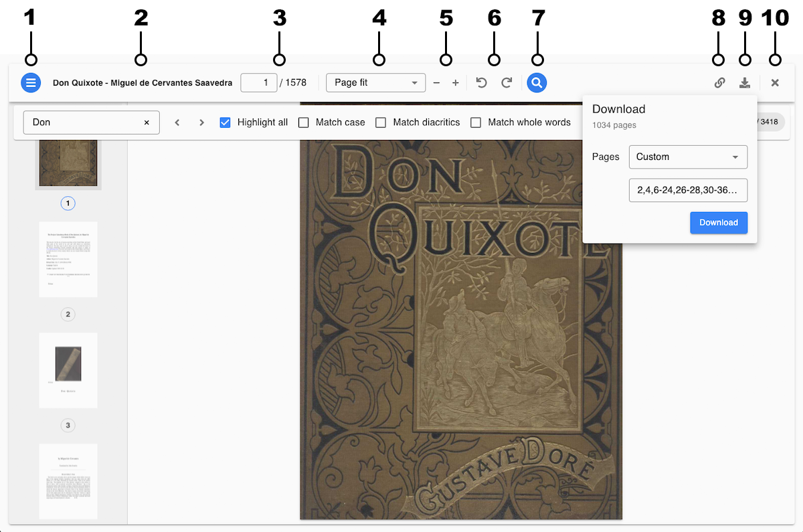The image size is (803, 532).
Task: Go to previous search match
Action: (x=177, y=122)
